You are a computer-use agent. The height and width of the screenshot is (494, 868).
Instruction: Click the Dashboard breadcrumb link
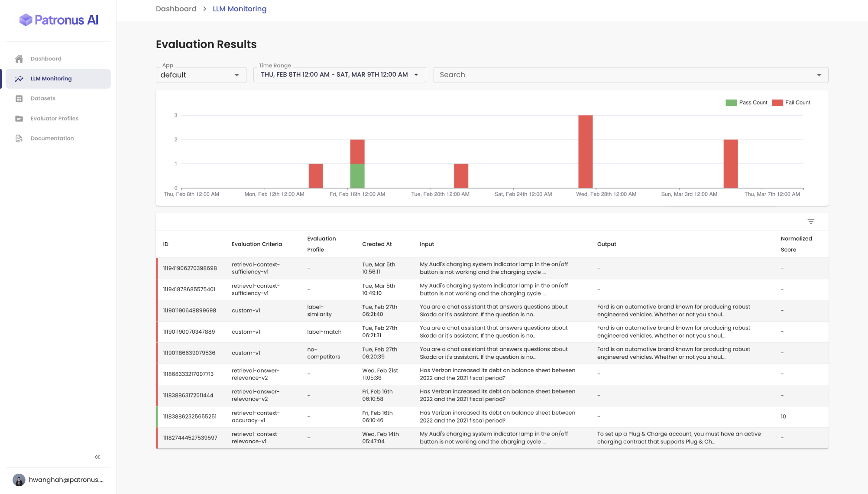(176, 9)
